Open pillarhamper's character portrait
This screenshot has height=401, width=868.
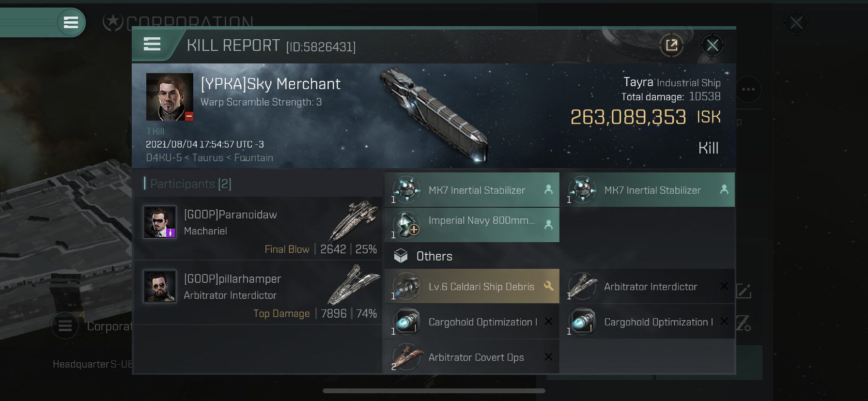click(159, 286)
